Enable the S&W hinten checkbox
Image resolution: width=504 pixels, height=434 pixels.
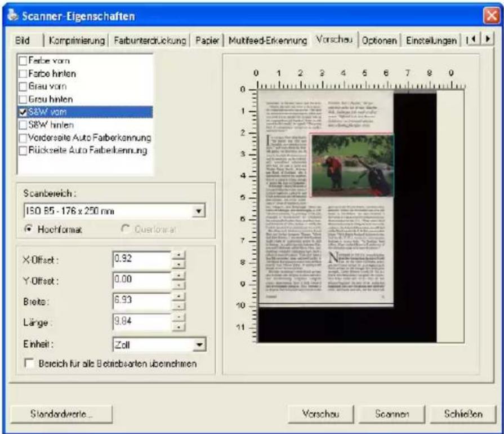pyautogui.click(x=23, y=125)
